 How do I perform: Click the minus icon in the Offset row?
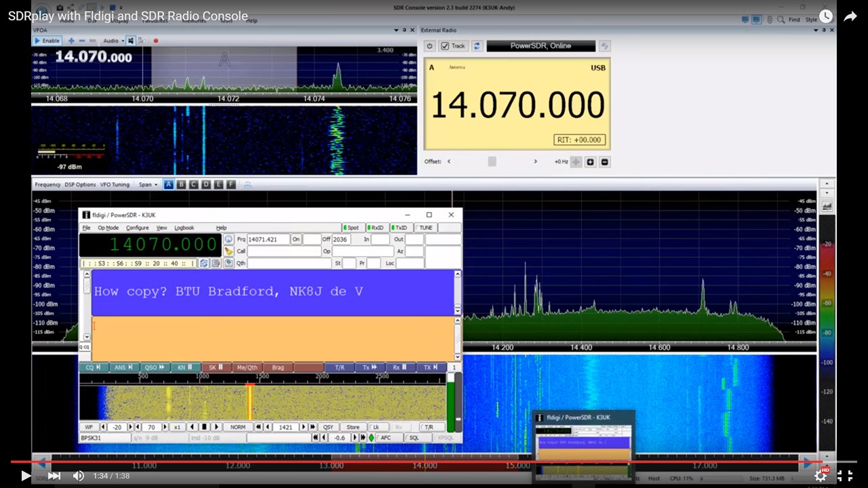click(x=604, y=162)
